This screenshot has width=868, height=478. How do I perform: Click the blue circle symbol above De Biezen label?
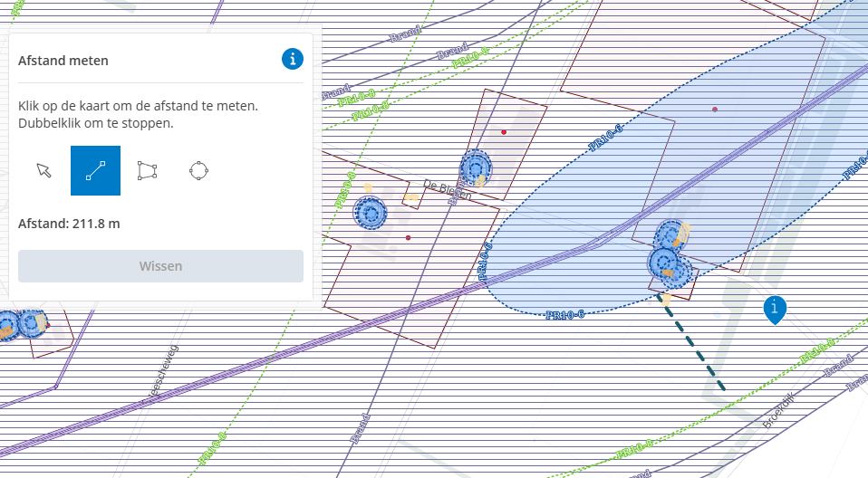coord(475,167)
